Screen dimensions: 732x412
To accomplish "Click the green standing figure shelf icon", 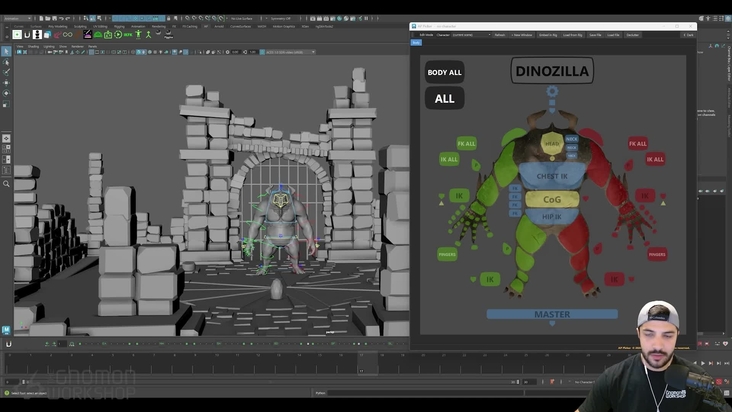I will 138,35.
